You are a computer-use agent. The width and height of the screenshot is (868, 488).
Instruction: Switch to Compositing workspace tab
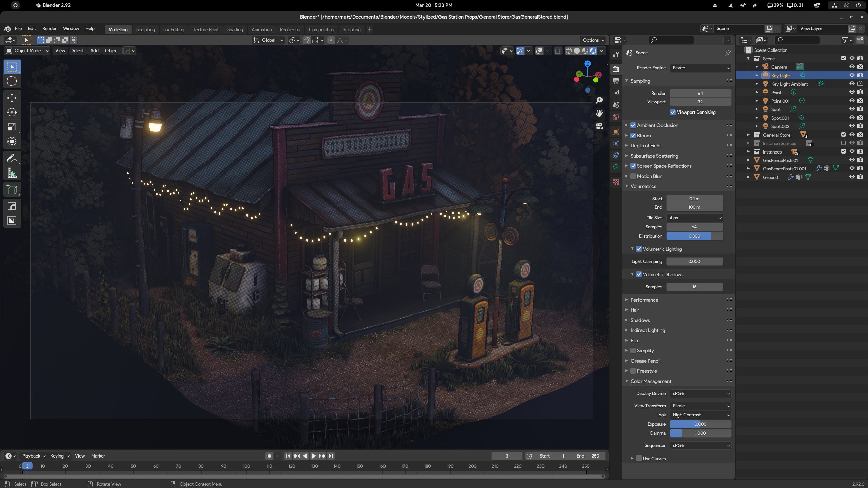321,30
